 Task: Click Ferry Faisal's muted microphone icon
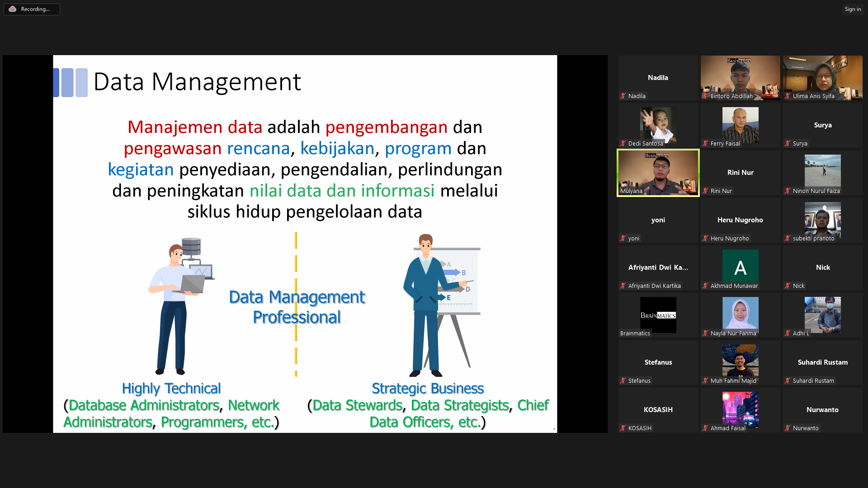pyautogui.click(x=705, y=144)
